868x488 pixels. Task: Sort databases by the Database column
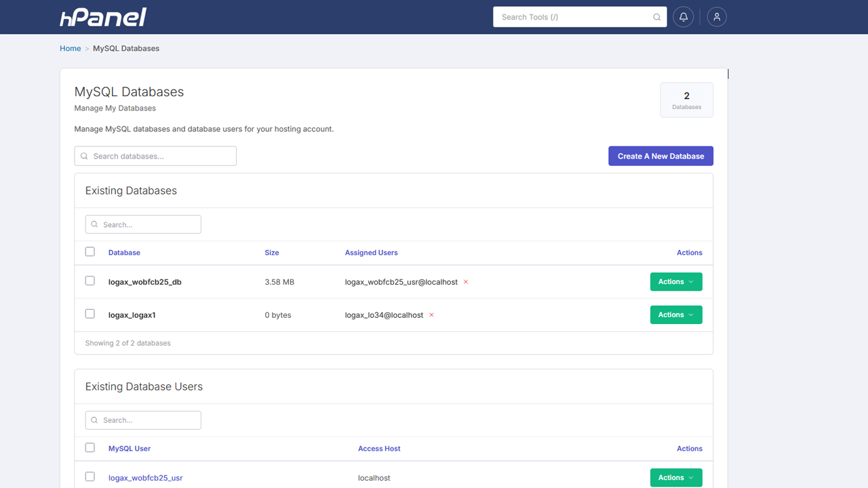pyautogui.click(x=124, y=253)
